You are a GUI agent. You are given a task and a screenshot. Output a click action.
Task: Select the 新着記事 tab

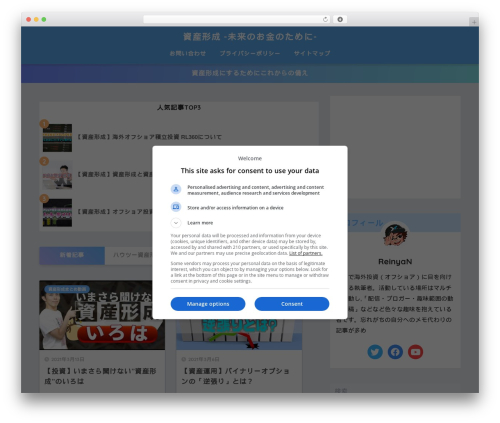point(72,255)
